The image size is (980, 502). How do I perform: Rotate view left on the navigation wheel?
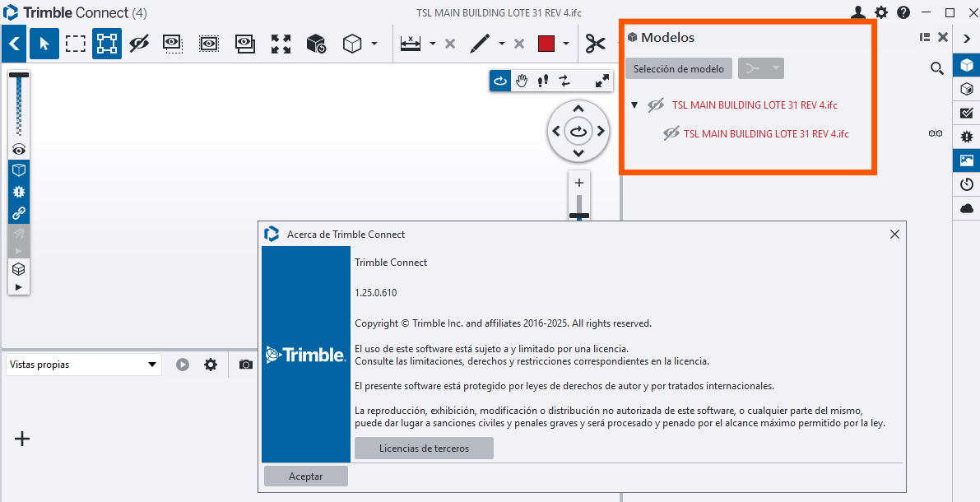tap(555, 132)
